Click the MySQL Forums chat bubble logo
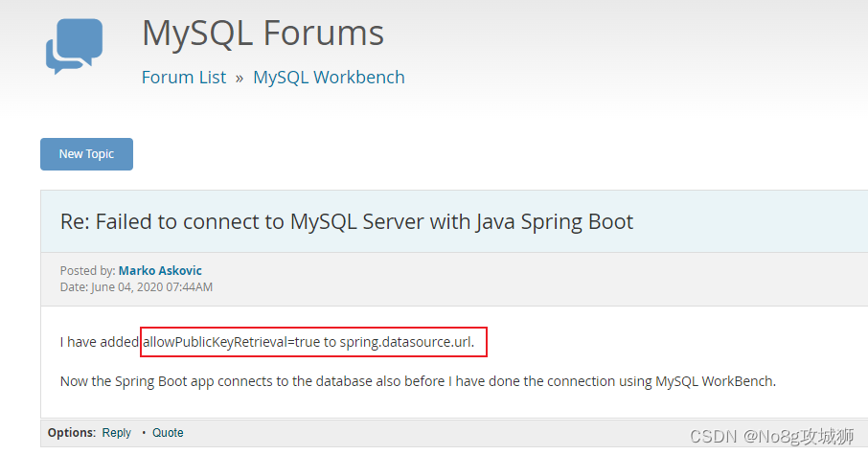 [x=74, y=46]
